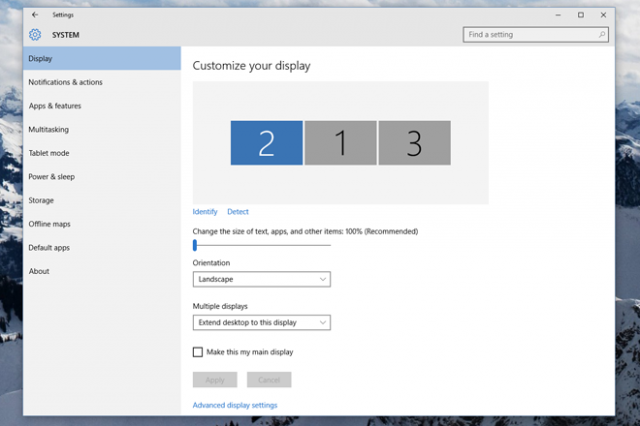Switch to Tablet mode settings
This screenshot has width=640, height=426.
pyautogui.click(x=49, y=153)
